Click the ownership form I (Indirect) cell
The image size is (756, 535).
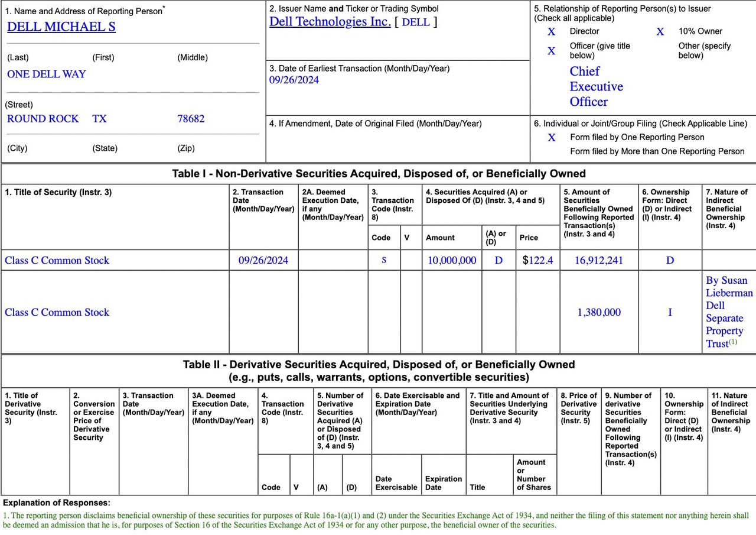point(670,313)
